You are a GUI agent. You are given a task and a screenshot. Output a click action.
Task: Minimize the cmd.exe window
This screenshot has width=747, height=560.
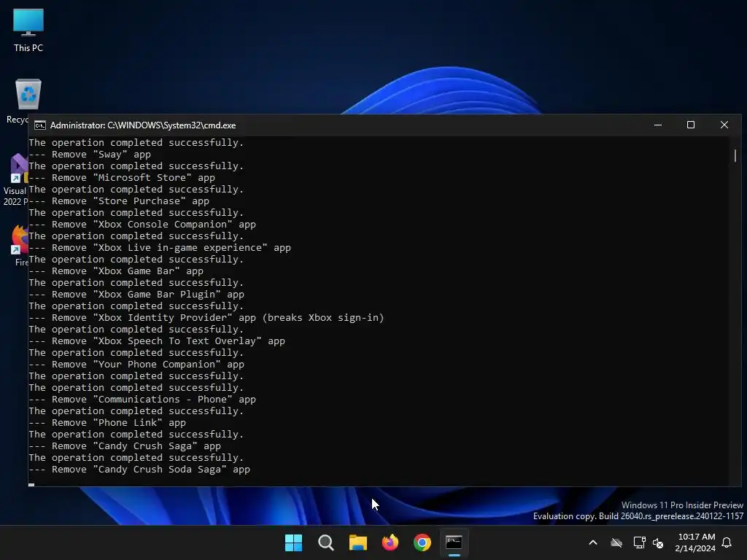tap(658, 125)
